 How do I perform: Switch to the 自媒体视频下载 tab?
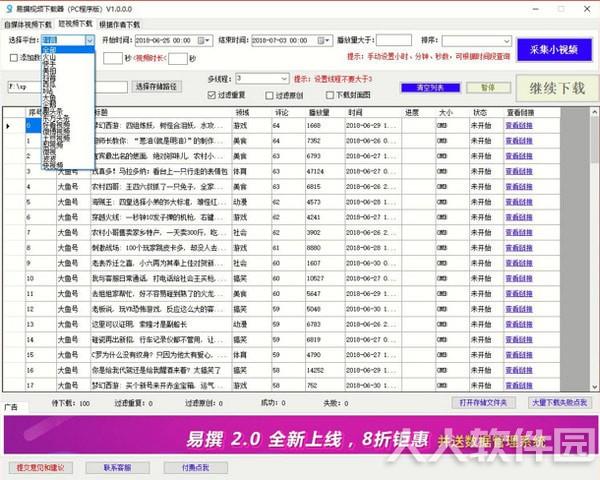(x=28, y=24)
